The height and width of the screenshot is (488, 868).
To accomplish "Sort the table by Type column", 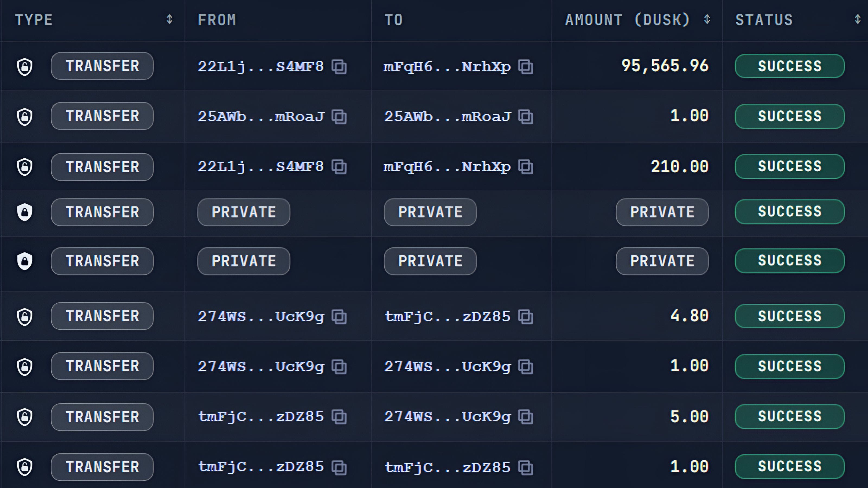I will [169, 19].
